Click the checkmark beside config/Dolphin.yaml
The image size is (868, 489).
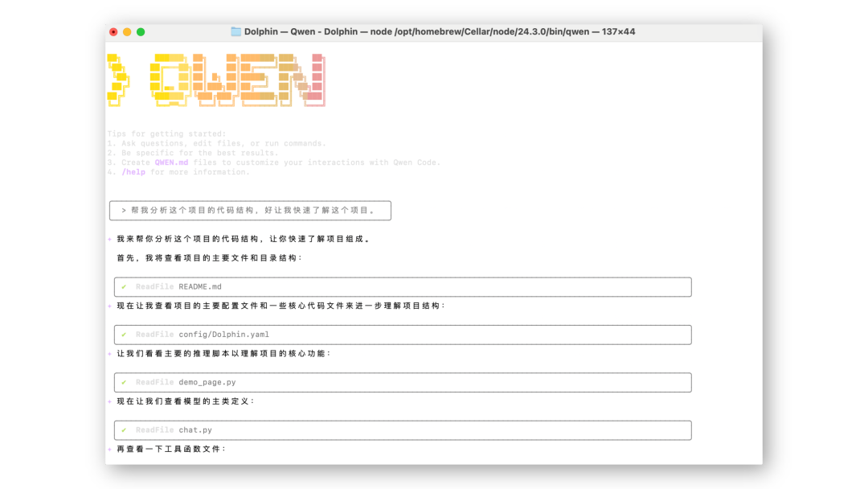tap(124, 335)
